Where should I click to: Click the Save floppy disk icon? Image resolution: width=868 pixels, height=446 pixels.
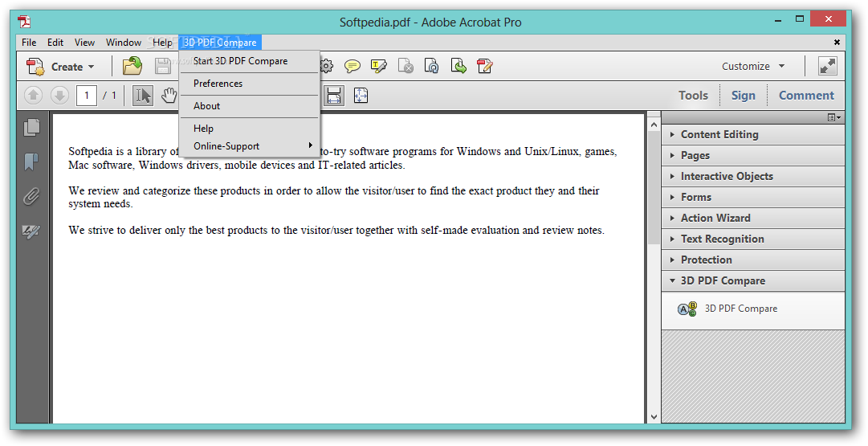coord(162,67)
